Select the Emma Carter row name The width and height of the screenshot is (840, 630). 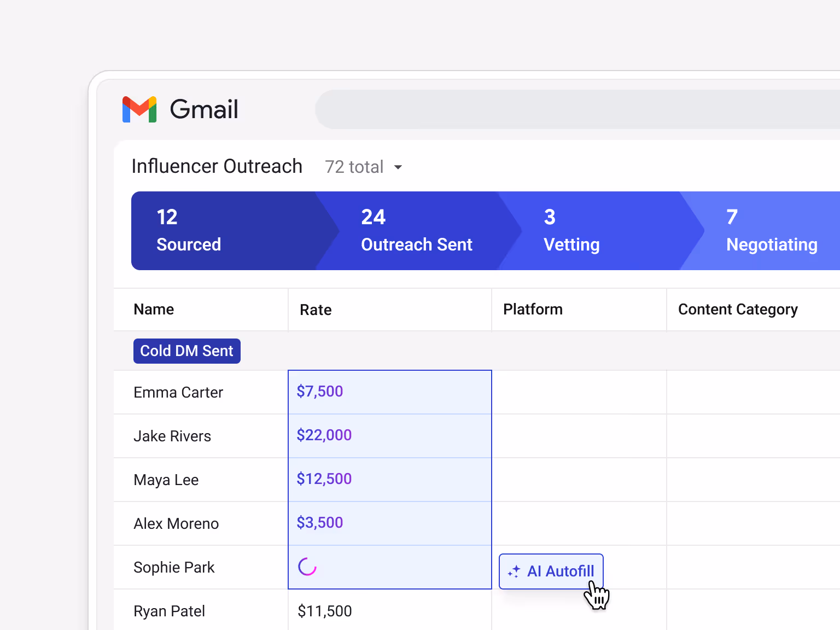178,393
